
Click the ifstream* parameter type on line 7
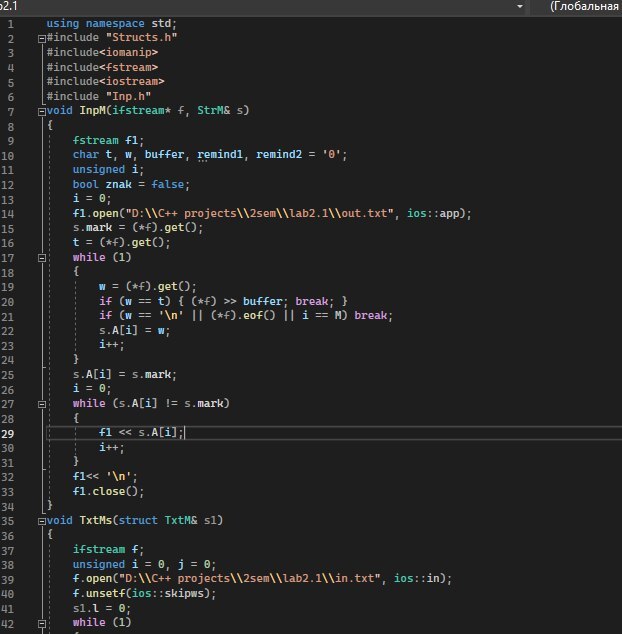[x=141, y=110]
